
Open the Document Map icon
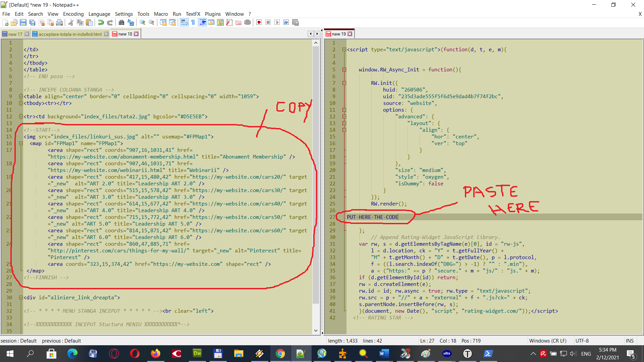tap(220, 22)
